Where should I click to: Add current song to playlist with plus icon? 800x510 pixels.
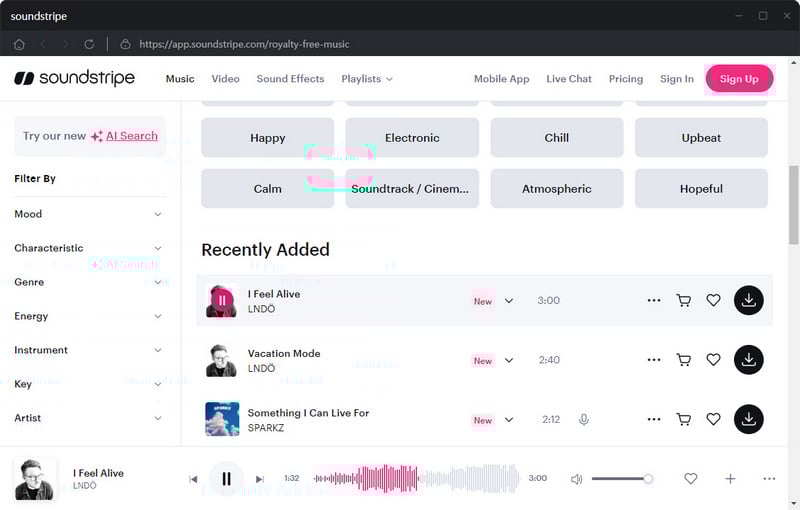click(x=730, y=478)
